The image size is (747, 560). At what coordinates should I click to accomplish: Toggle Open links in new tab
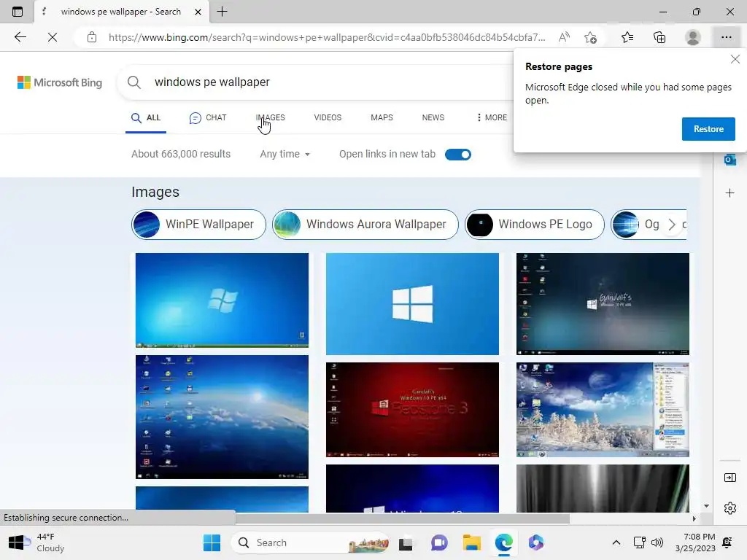click(x=458, y=155)
